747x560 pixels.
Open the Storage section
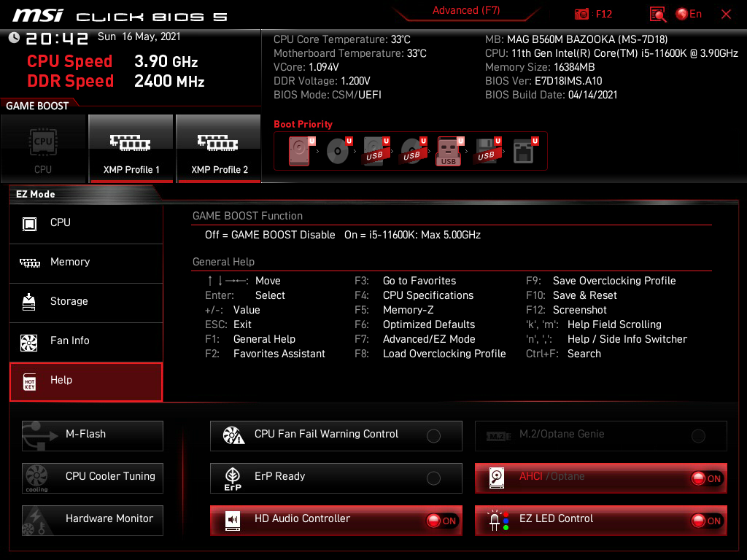(86, 302)
